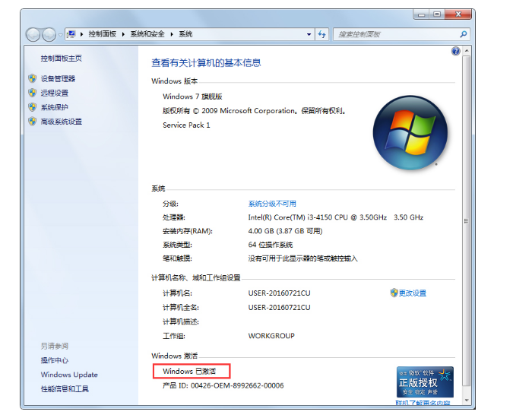532x418 pixels.
Task: Click the magnifier search icon
Action: pyautogui.click(x=463, y=34)
